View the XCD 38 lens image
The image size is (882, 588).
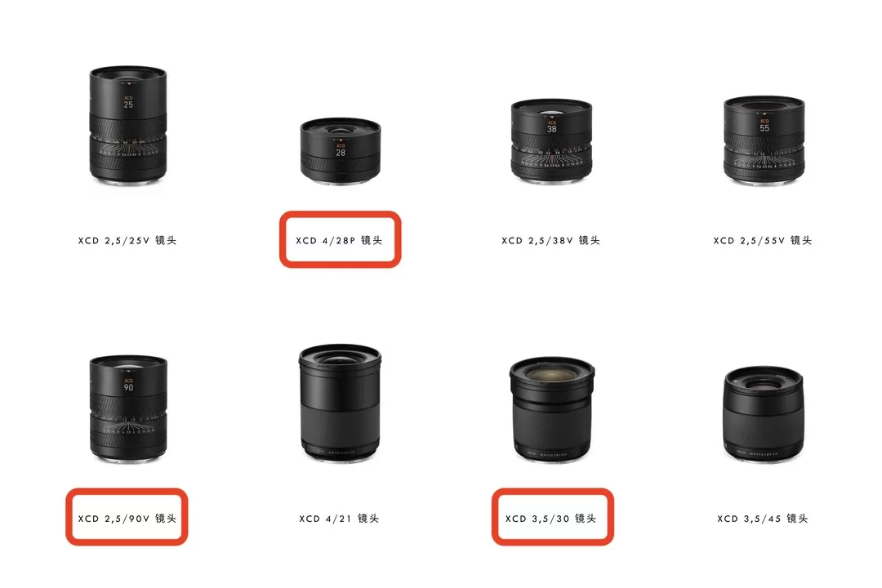click(x=552, y=140)
